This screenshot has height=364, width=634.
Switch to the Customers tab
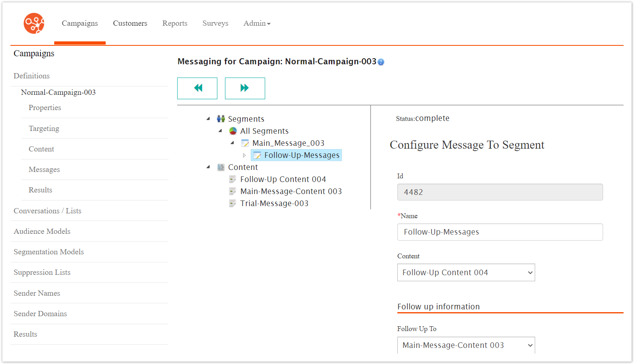click(x=130, y=23)
